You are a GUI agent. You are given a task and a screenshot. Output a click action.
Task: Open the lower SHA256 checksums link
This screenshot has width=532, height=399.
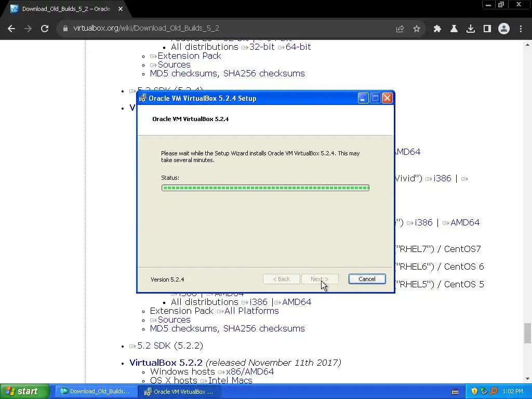point(264,328)
